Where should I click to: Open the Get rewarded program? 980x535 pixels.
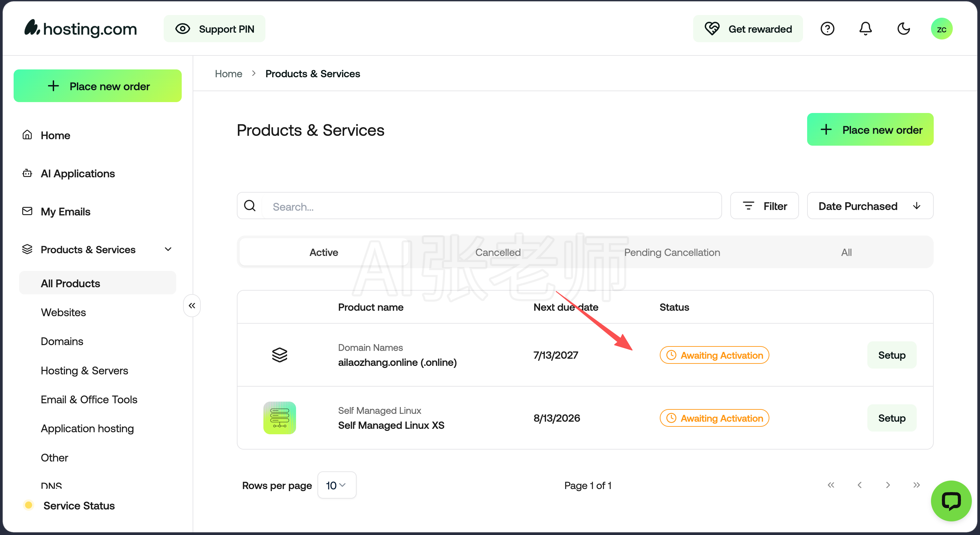pyautogui.click(x=748, y=29)
